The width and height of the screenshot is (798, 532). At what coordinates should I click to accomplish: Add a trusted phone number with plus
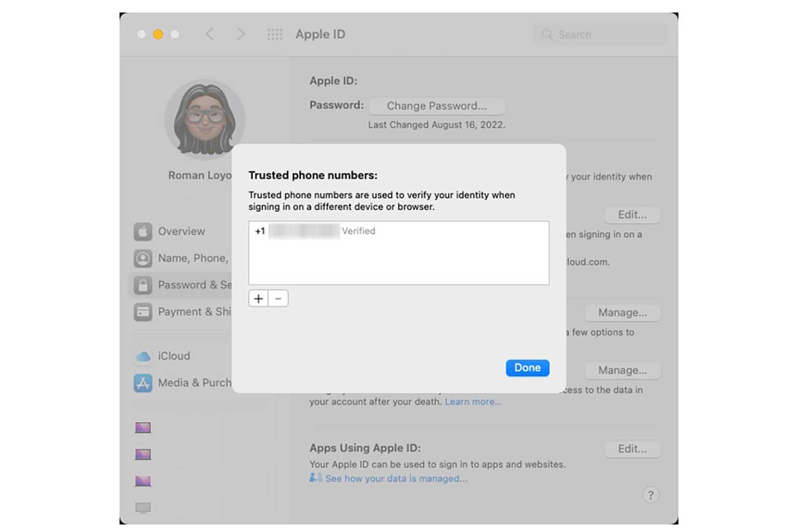pyautogui.click(x=258, y=298)
